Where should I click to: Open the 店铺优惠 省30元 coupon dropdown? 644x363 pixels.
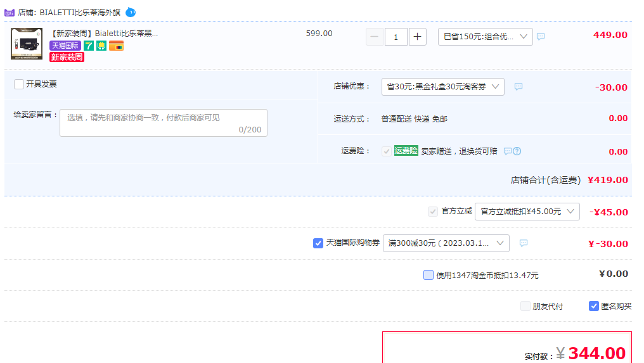[442, 87]
